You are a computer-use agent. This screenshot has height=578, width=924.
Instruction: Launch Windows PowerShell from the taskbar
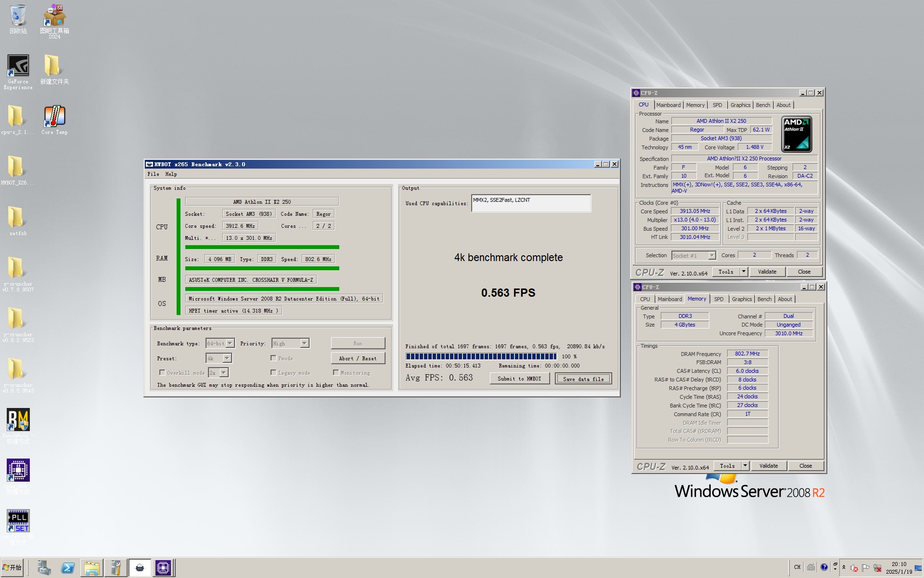click(68, 568)
